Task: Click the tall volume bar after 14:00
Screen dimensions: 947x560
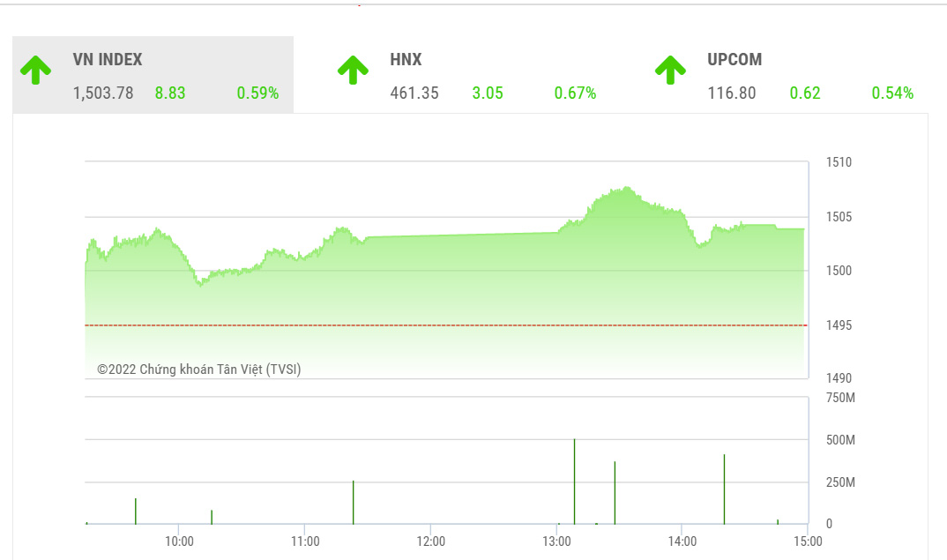Action: click(724, 489)
